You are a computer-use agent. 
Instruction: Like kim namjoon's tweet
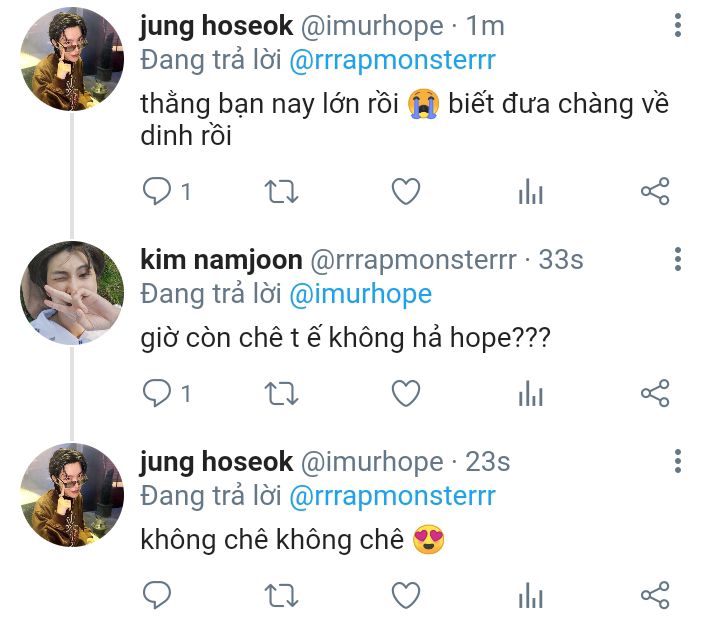click(405, 394)
